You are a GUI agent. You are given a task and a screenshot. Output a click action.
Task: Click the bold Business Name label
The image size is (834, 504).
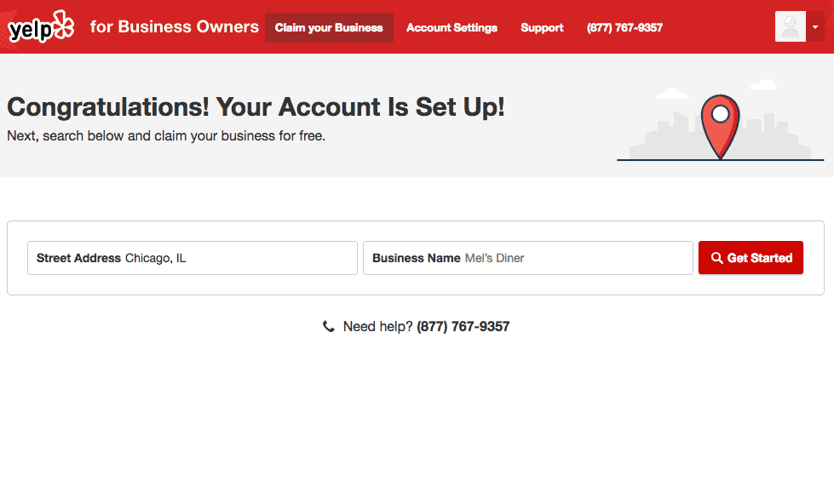[x=416, y=258]
